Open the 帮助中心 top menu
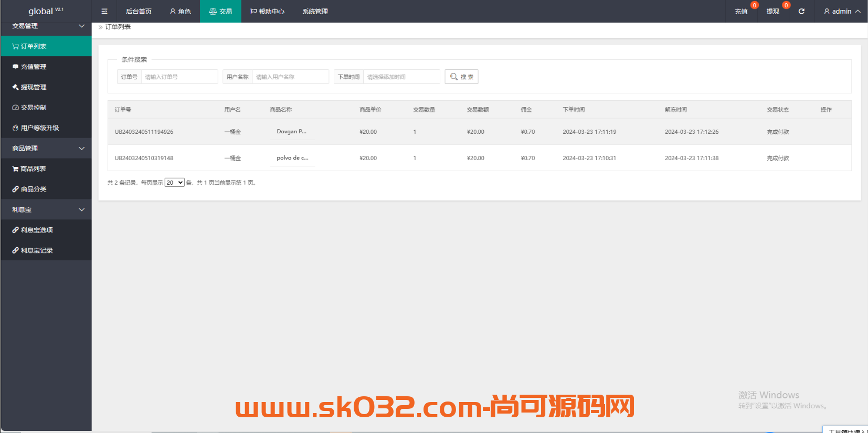The height and width of the screenshot is (433, 868). coord(267,11)
